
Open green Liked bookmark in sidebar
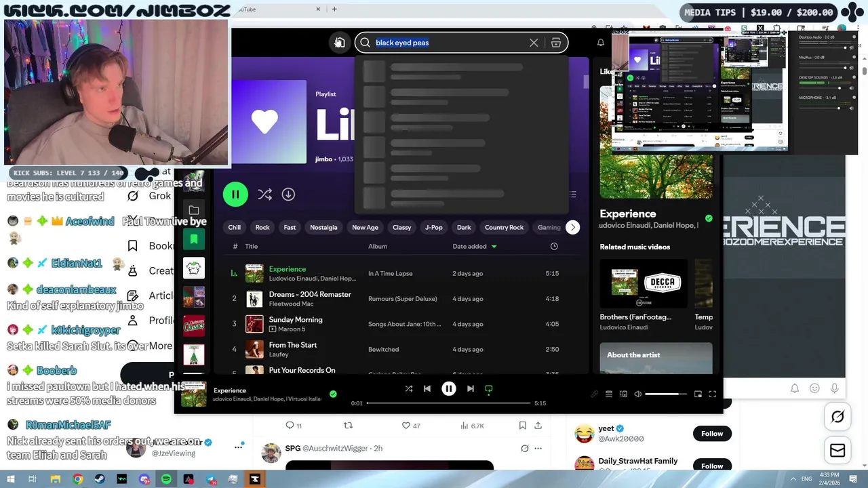pyautogui.click(x=194, y=239)
